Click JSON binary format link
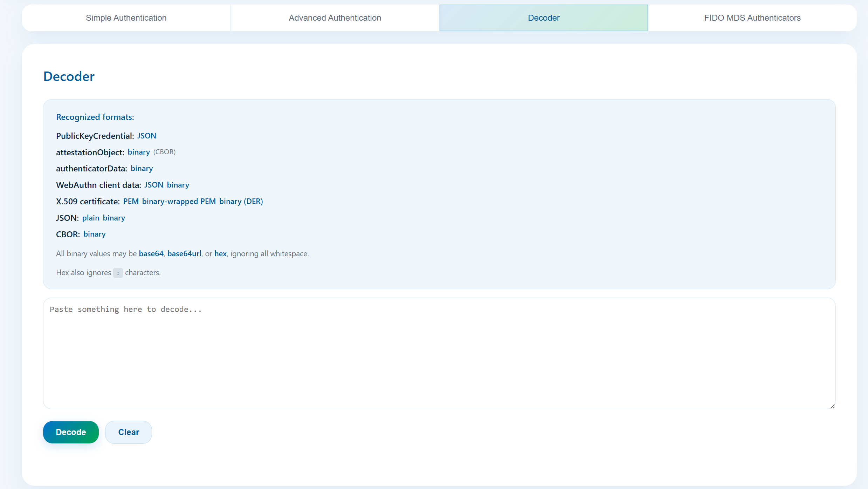 [114, 218]
